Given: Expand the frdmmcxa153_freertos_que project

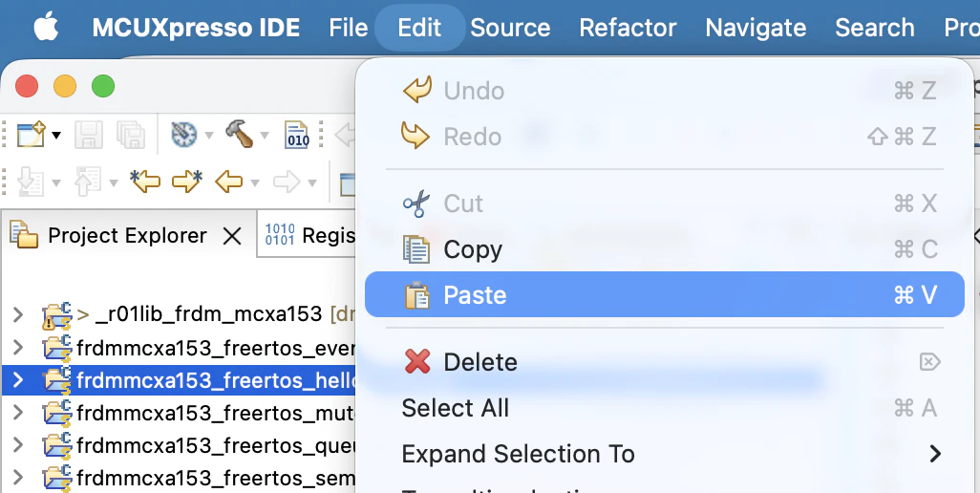Looking at the screenshot, I should click(x=18, y=445).
